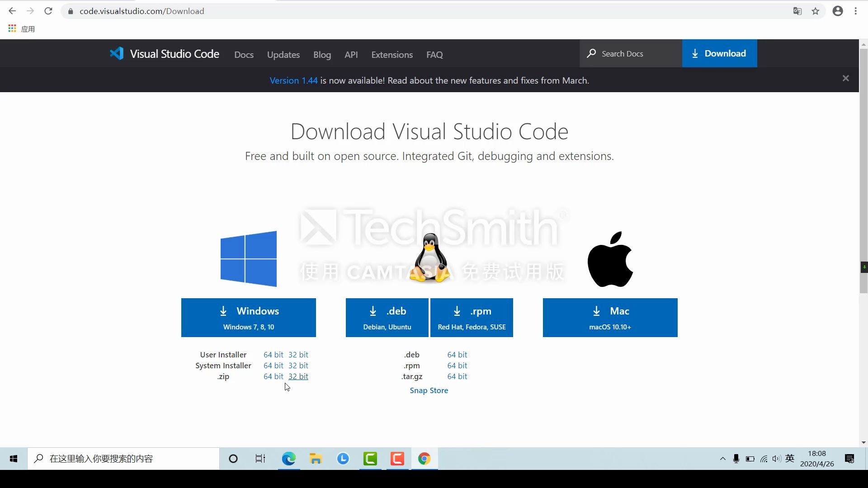
Task: Check the battery status tray icon
Action: point(750,459)
